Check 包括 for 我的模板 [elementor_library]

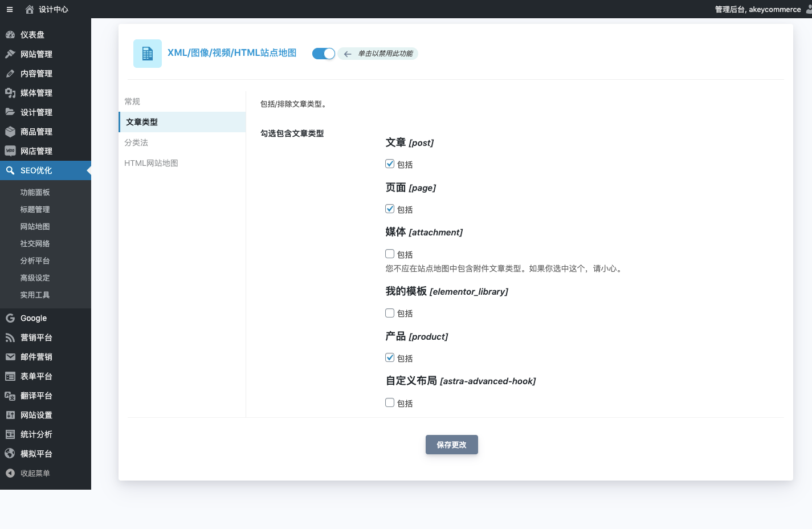point(390,313)
